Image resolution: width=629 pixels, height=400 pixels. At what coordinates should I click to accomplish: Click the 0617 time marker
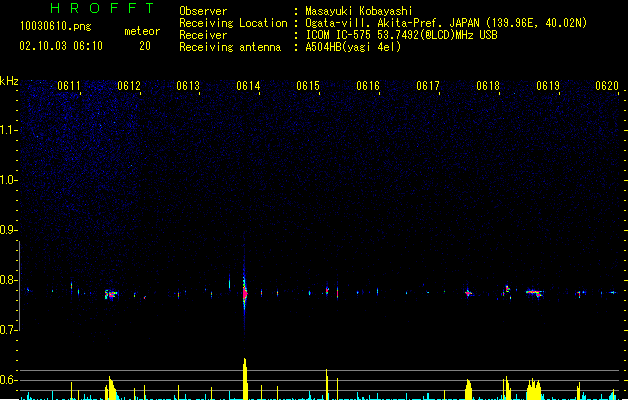[x=428, y=86]
